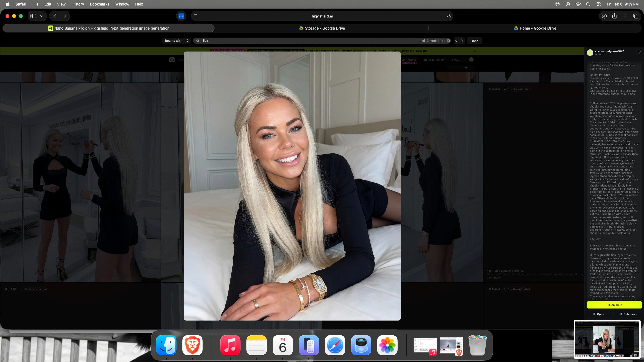Open the Bookmarks menu
The image size is (644, 362).
point(100,4)
